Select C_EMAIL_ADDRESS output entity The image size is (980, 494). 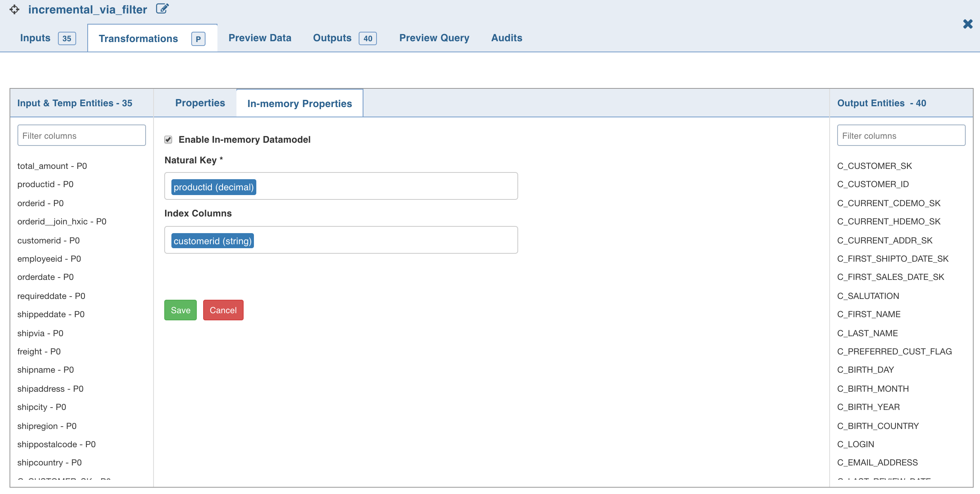(878, 463)
